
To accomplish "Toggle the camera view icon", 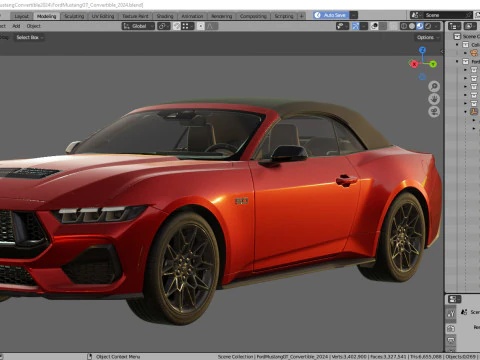I will click(434, 111).
